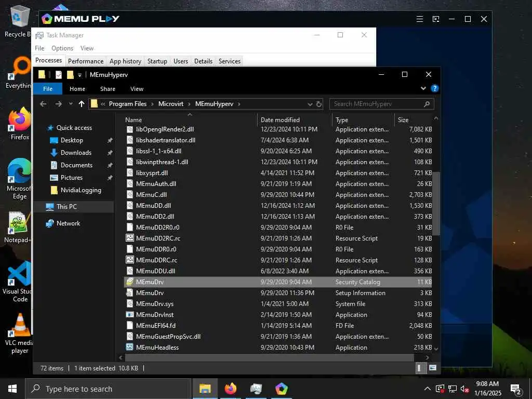Switch to large icons view in status bar
This screenshot has width=532, height=399.
(433, 368)
